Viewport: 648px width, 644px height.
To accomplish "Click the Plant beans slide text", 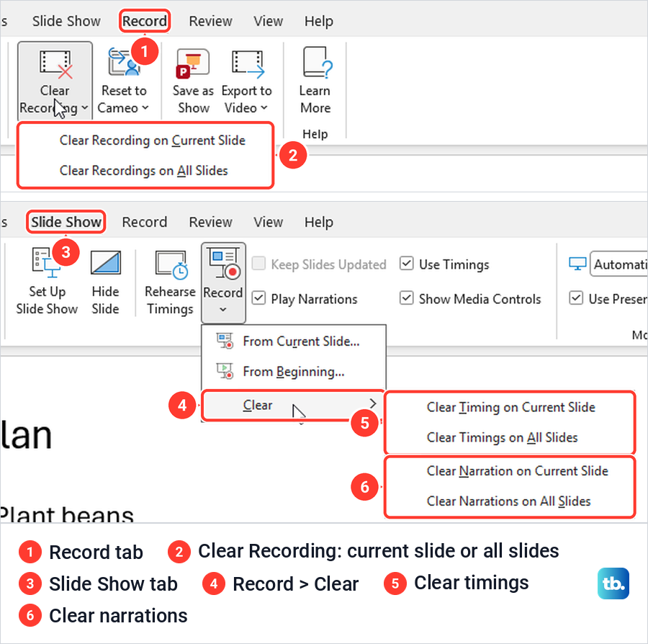I will click(x=67, y=514).
